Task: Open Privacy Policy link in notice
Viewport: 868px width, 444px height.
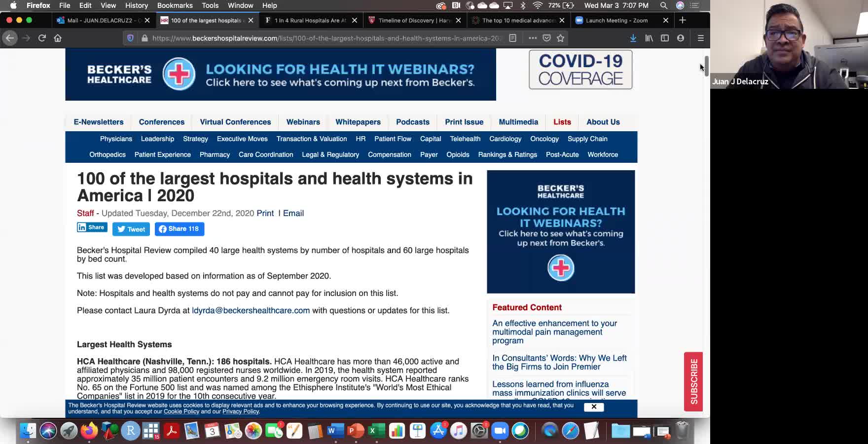Action: pyautogui.click(x=241, y=411)
